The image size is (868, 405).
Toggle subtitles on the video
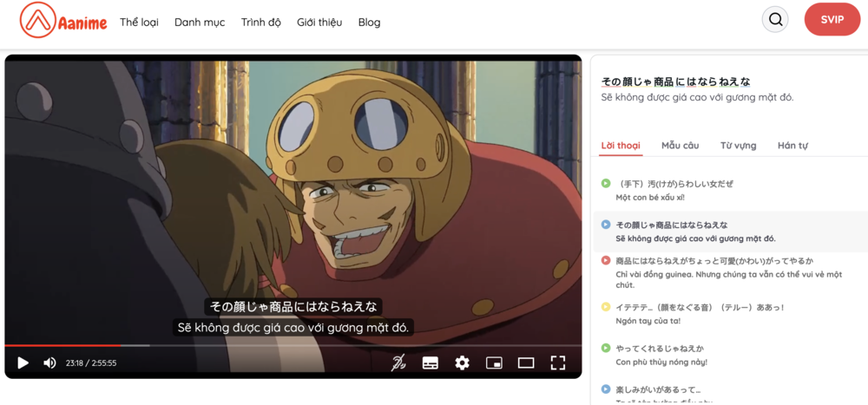tap(431, 363)
